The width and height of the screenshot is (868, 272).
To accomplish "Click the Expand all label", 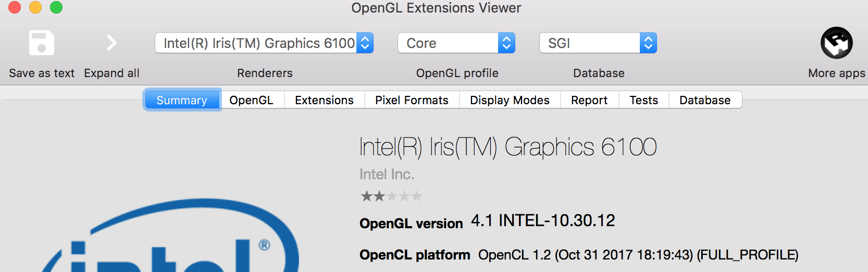I will 111,73.
